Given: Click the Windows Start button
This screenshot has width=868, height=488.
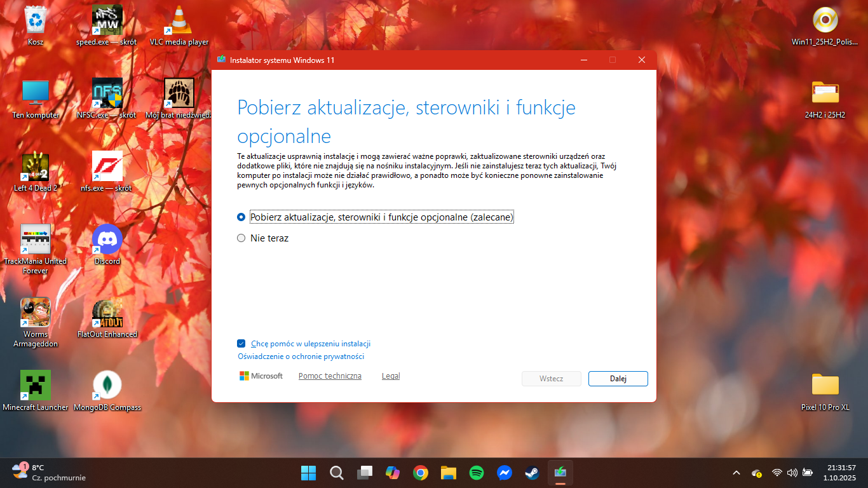Looking at the screenshot, I should tap(308, 473).
